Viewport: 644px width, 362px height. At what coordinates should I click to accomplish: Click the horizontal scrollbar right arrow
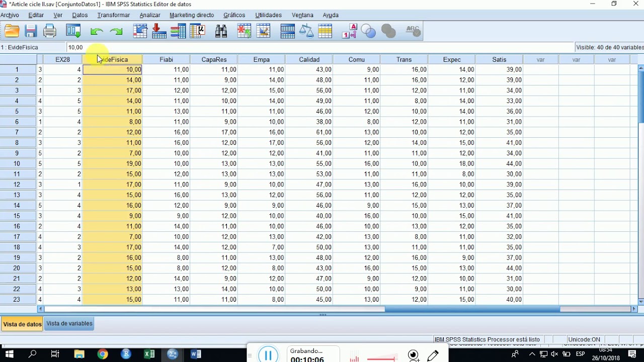point(634,309)
